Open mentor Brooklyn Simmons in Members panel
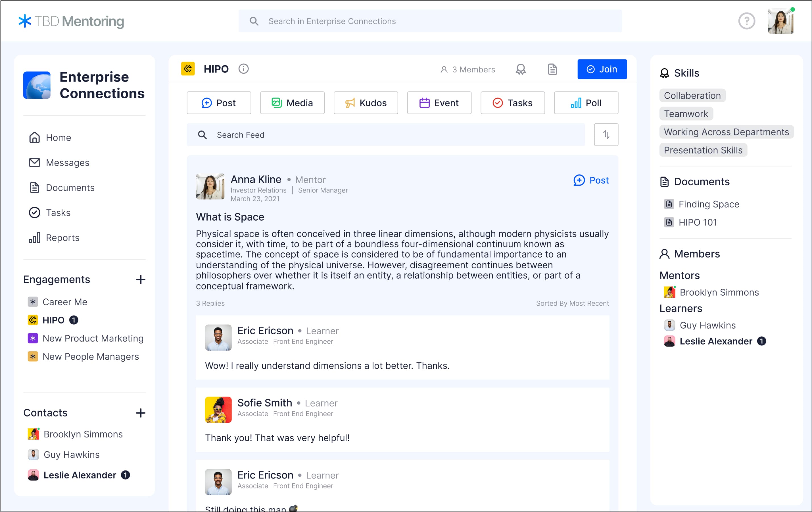The image size is (812, 512). (x=711, y=292)
